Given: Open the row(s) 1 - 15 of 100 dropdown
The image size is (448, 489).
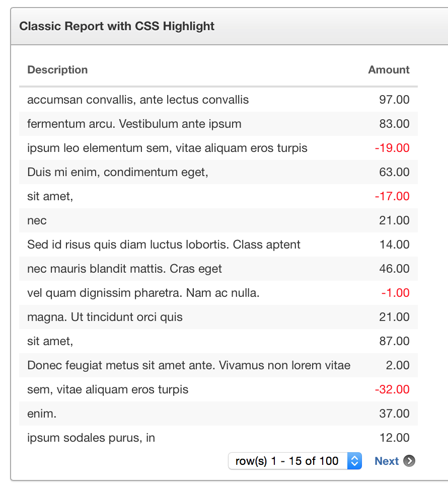Looking at the screenshot, I should point(295,461).
